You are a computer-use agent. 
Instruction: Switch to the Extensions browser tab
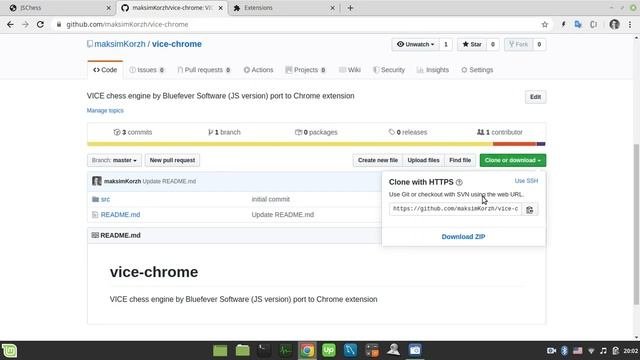(x=284, y=8)
